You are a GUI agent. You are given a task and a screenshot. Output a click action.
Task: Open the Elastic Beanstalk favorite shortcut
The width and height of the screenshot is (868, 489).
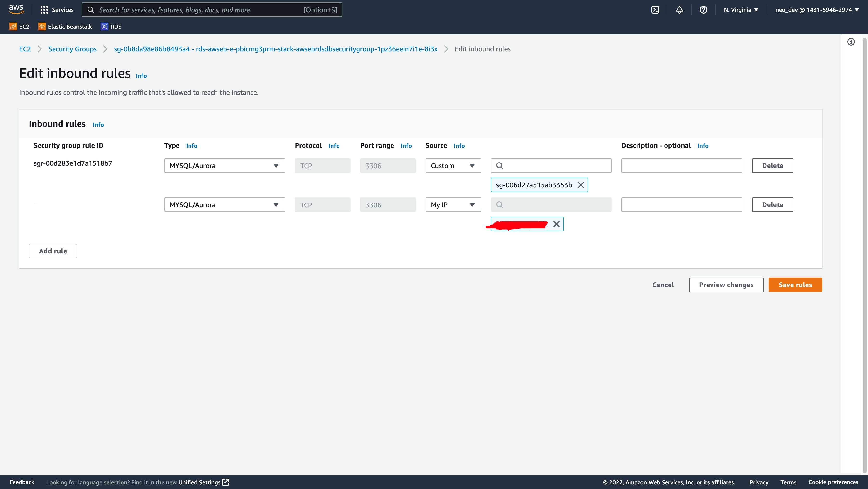65,27
